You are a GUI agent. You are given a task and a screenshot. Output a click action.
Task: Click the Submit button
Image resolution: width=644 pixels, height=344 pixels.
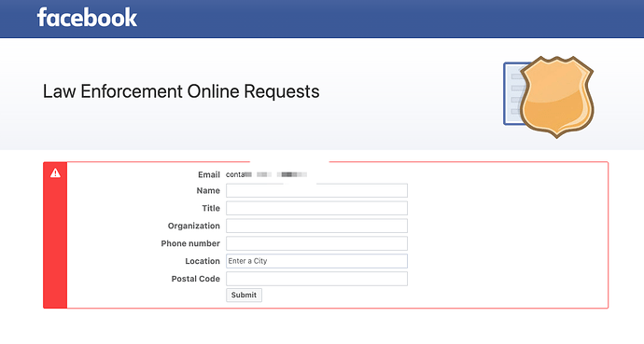(244, 296)
